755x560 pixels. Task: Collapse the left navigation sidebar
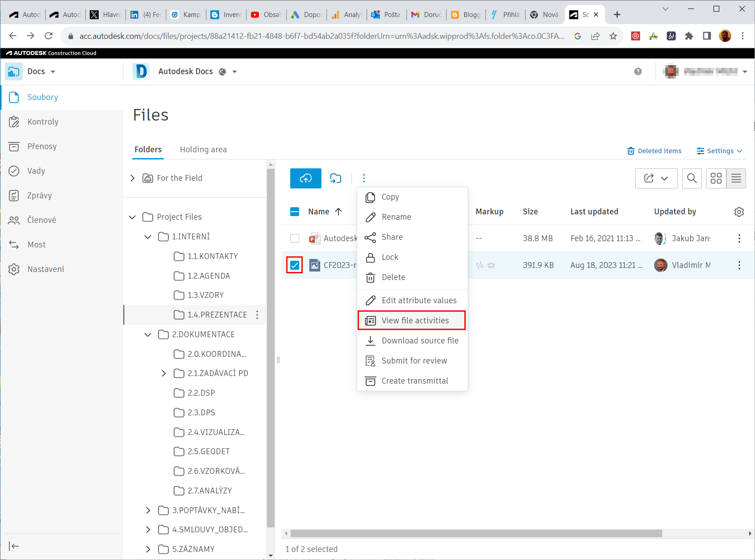click(x=14, y=546)
